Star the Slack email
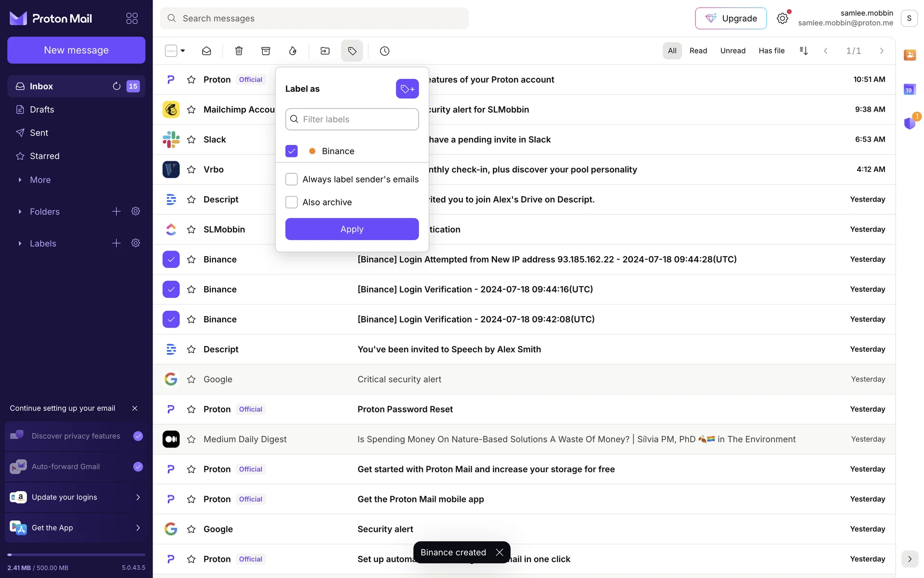This screenshot has height=578, width=924. [191, 140]
